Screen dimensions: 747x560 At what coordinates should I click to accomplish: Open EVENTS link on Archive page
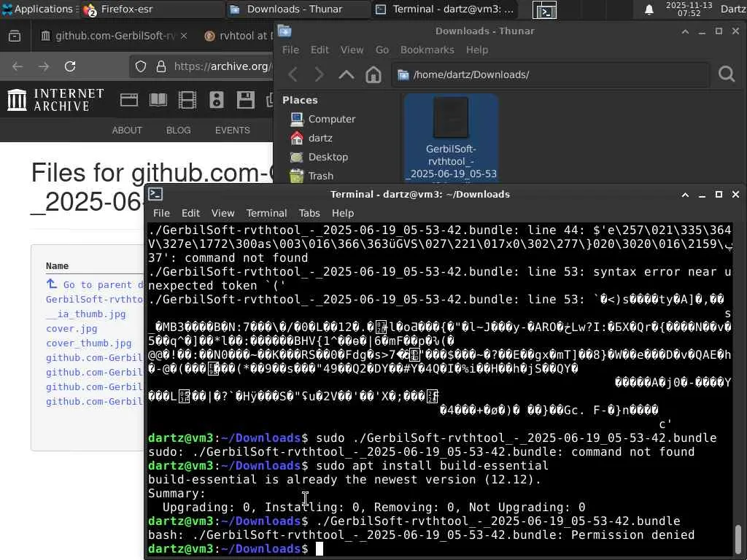point(233,130)
